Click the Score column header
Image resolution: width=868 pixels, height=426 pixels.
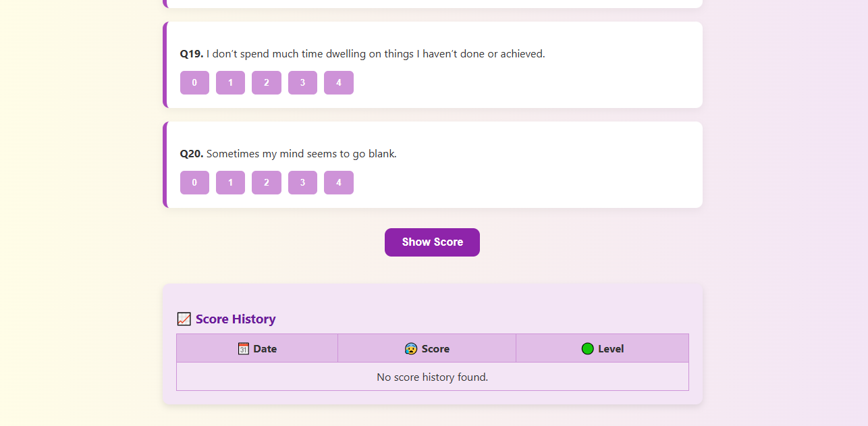427,349
